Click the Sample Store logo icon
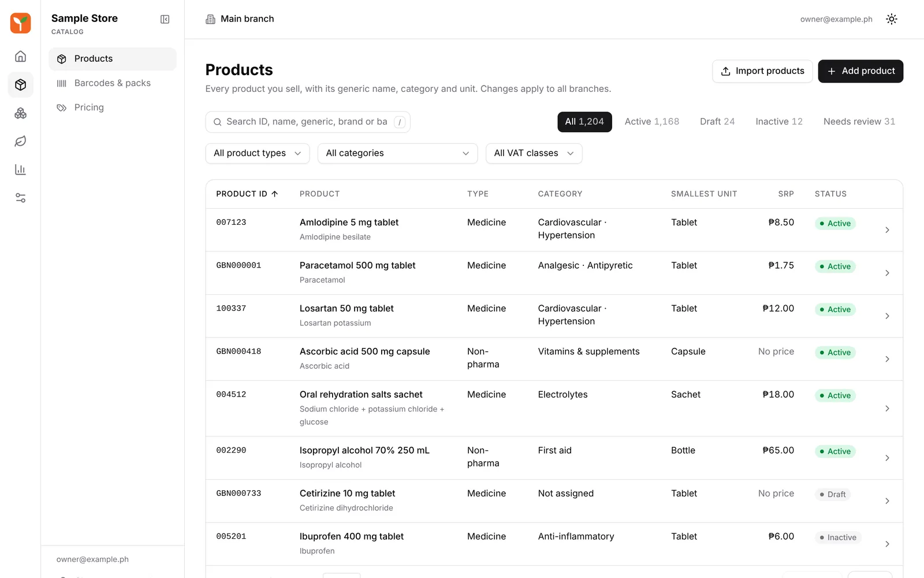924x578 pixels. [20, 23]
